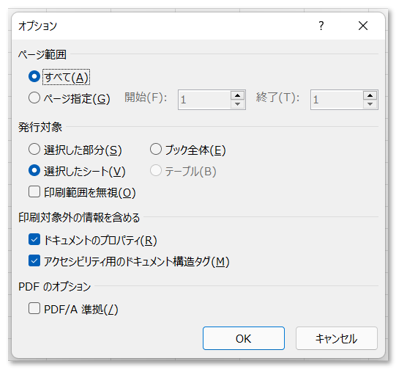This screenshot has width=399, height=370.
Task: Click the キャンセル button
Action: 337,338
